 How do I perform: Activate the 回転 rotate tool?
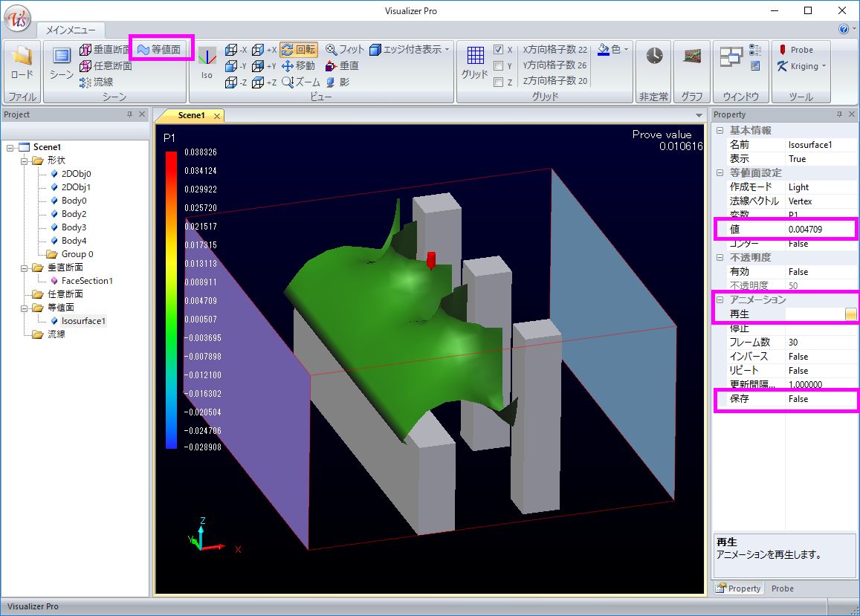[299, 50]
